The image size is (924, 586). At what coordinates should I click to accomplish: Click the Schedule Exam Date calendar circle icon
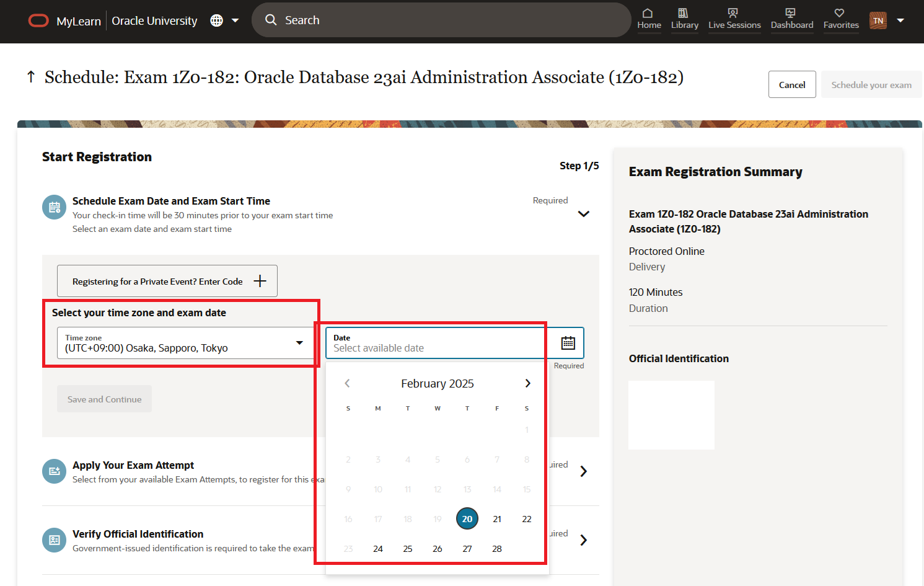pos(54,207)
